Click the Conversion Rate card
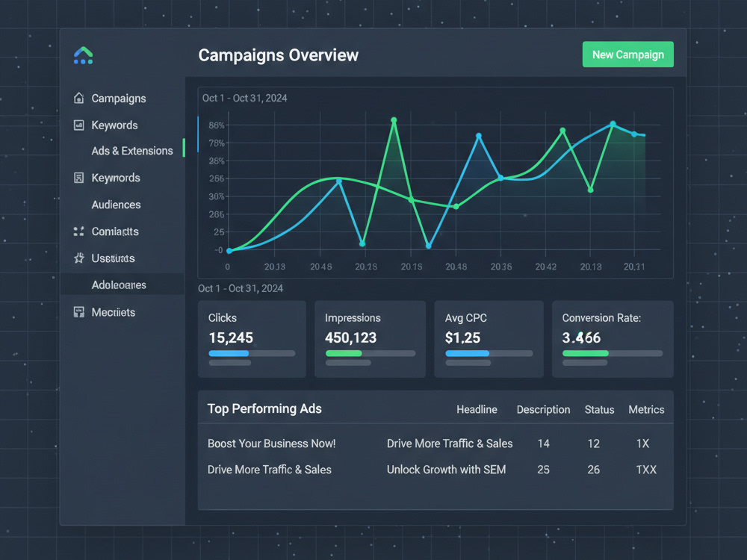This screenshot has height=560, width=747. (613, 339)
